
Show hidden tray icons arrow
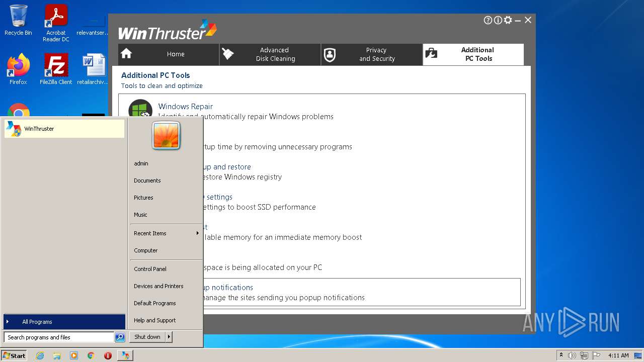tap(561, 355)
